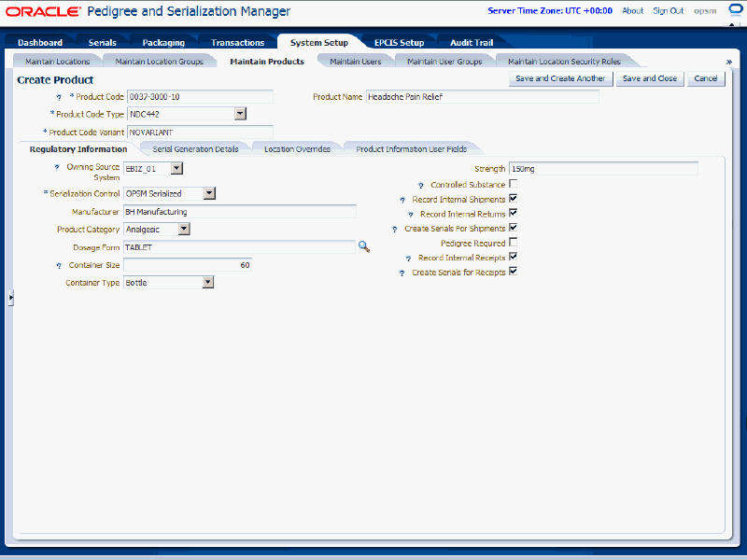Click help icon beside Create Serials For Shipments
The height and width of the screenshot is (560, 747).
point(394,229)
